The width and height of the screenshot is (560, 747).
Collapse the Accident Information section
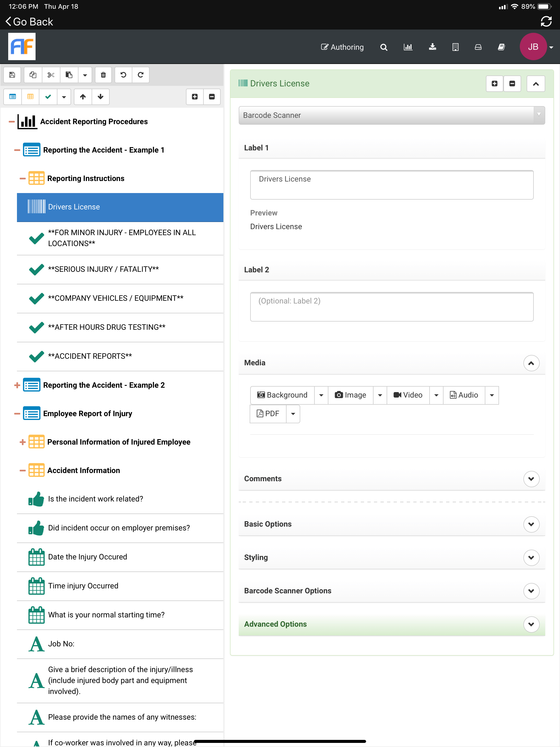pos(23,470)
